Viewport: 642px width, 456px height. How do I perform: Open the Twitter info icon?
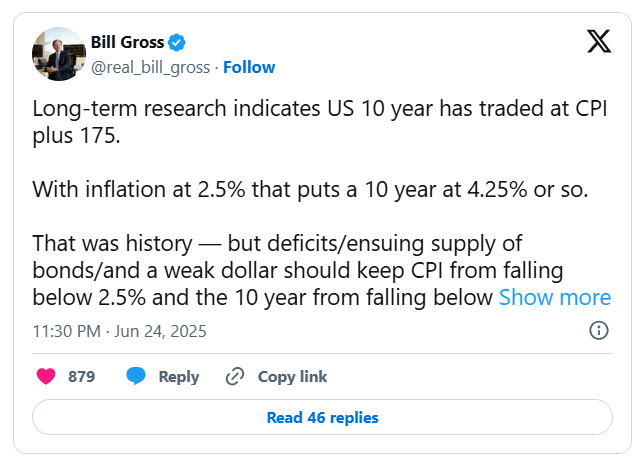[x=598, y=330]
